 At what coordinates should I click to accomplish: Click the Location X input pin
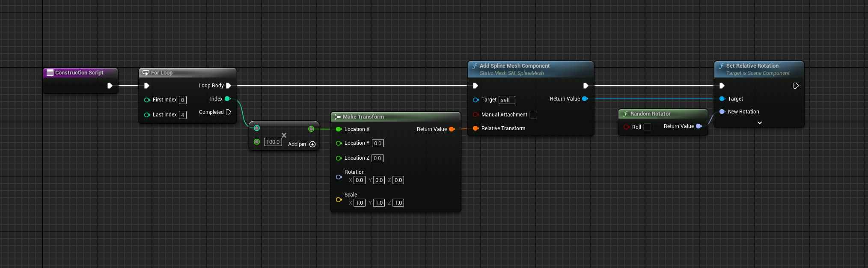(x=339, y=129)
